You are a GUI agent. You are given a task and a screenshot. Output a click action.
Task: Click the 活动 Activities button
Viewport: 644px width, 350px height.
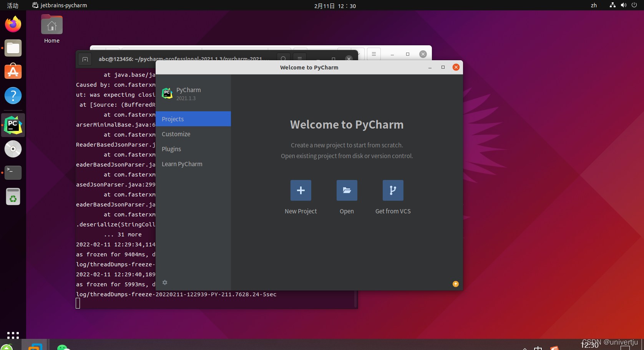tap(13, 5)
